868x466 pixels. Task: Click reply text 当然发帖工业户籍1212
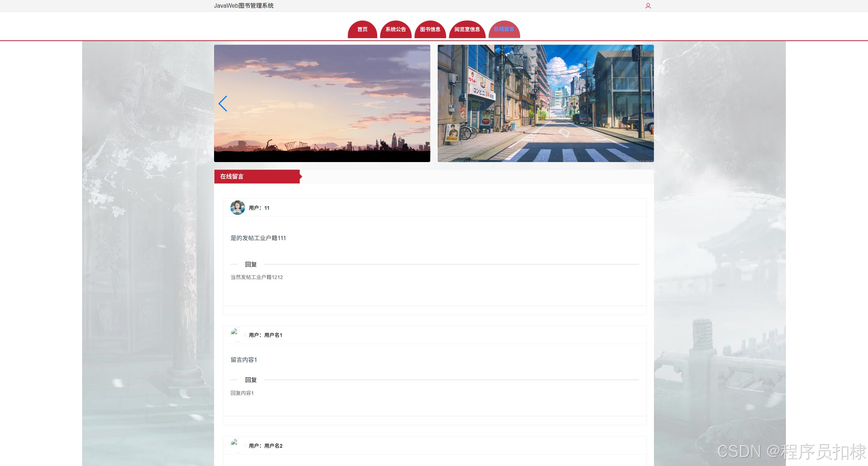[x=257, y=277]
